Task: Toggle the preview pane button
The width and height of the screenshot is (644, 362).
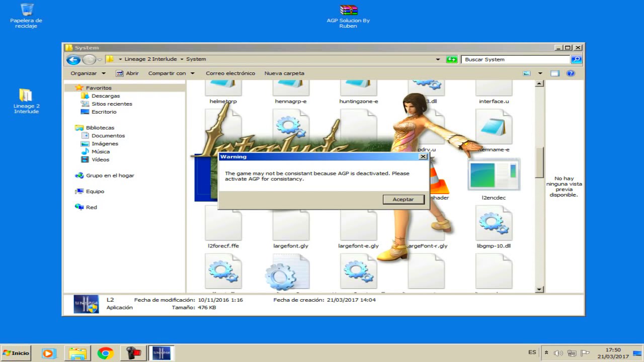Action: (555, 73)
